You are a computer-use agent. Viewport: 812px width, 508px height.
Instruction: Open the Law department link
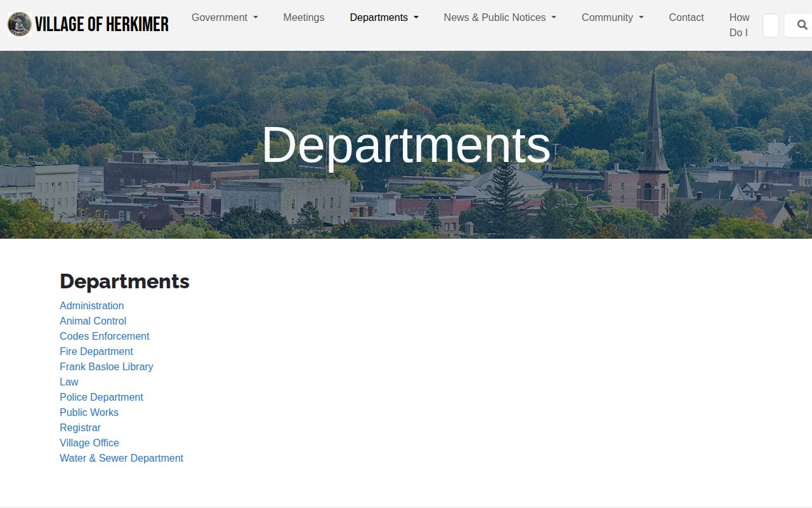69,382
